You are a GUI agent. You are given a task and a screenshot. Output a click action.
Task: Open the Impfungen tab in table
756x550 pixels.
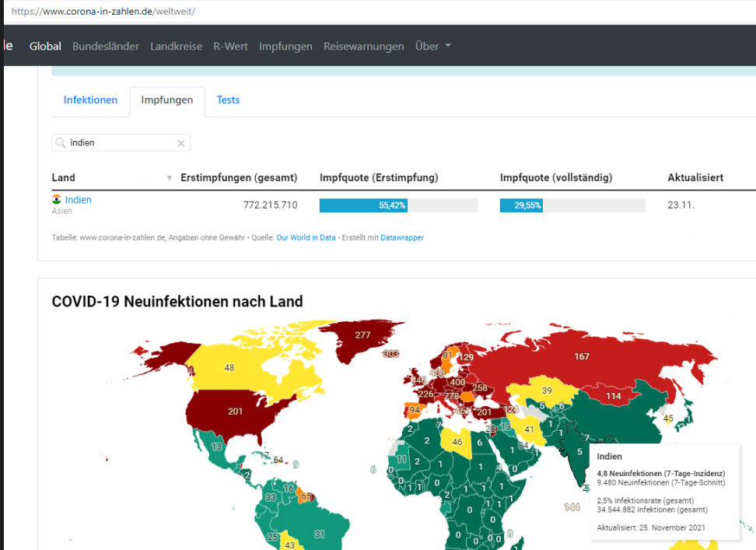[166, 100]
